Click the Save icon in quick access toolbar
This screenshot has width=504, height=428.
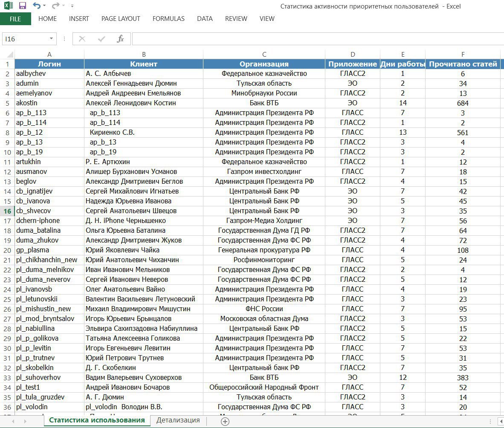tap(22, 6)
